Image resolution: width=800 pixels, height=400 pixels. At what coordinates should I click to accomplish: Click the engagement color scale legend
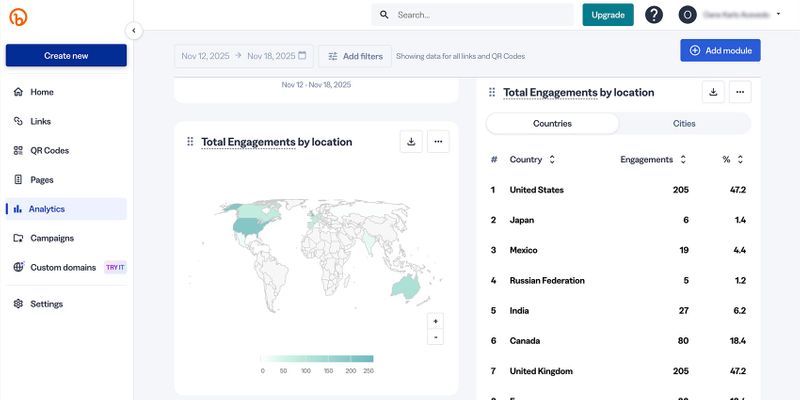tap(316, 358)
